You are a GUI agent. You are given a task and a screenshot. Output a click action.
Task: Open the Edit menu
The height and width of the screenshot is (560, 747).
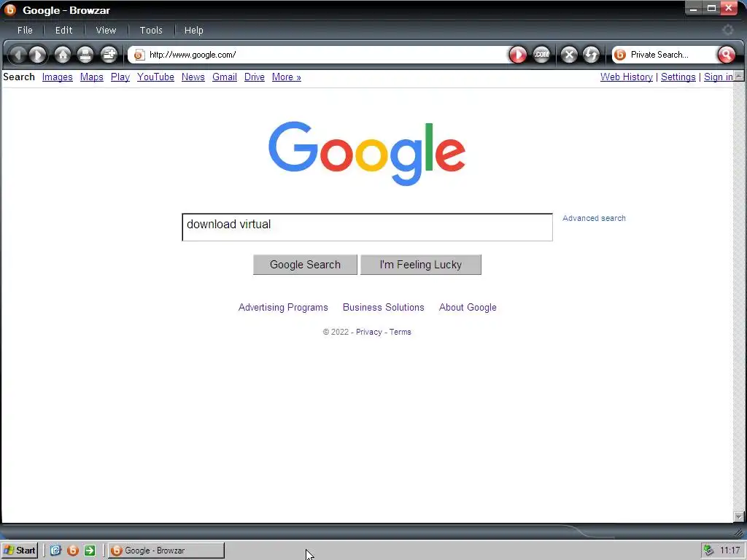coord(64,31)
